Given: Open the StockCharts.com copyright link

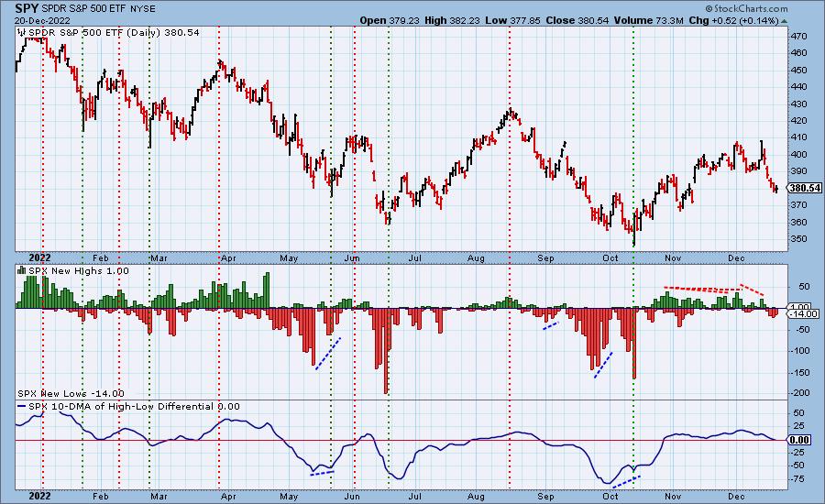Looking at the screenshot, I should coord(746,8).
